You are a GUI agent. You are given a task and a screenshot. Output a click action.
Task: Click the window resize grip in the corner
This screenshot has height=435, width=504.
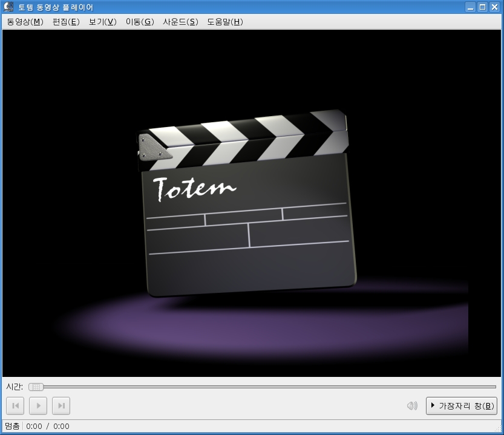[x=498, y=428]
